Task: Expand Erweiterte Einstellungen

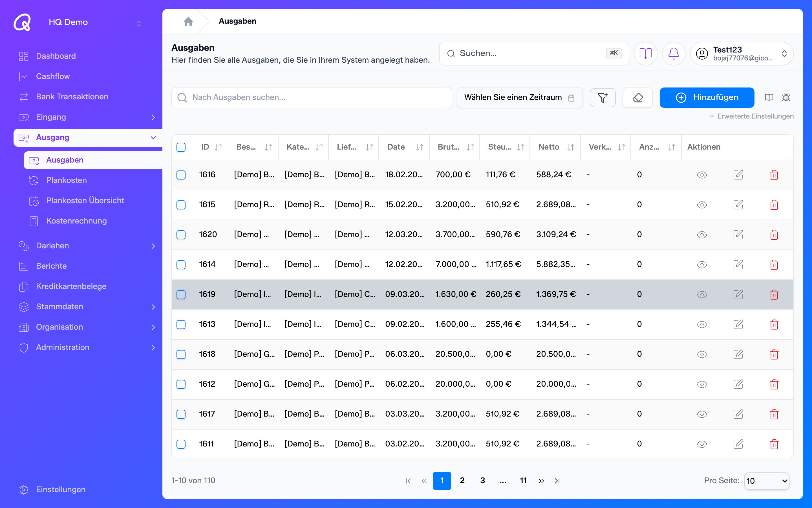Action: (x=751, y=116)
